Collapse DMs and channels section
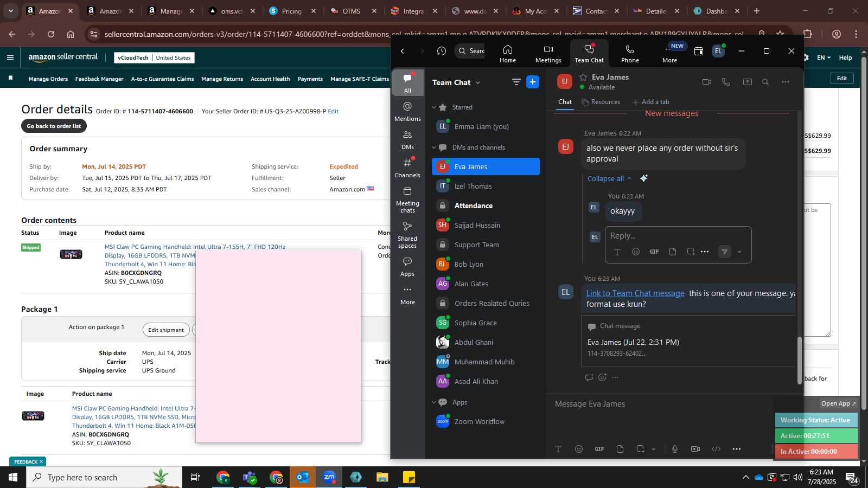This screenshot has width=868, height=488. 434,147
